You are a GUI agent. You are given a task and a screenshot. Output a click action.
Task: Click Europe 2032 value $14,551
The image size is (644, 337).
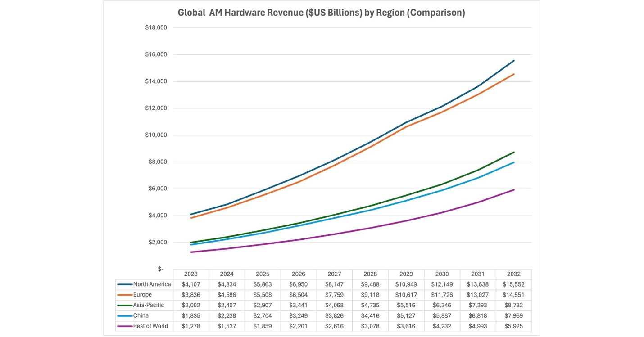coord(514,295)
